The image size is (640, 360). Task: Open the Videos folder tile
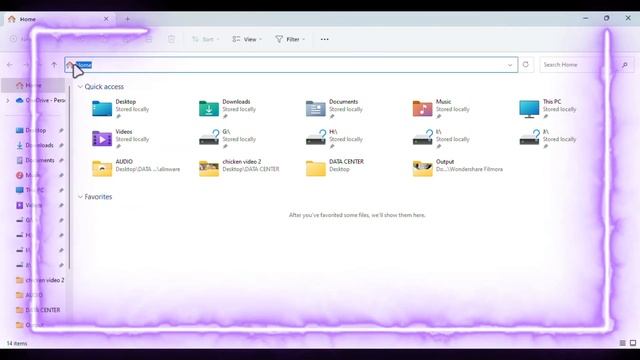click(x=120, y=138)
